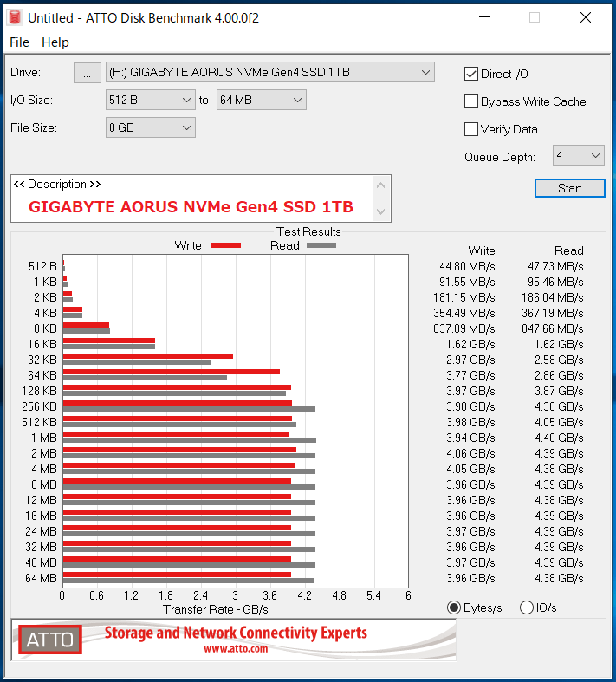616x682 pixels.
Task: Click the 2.58 GB/s read value
Action: [x=559, y=360]
